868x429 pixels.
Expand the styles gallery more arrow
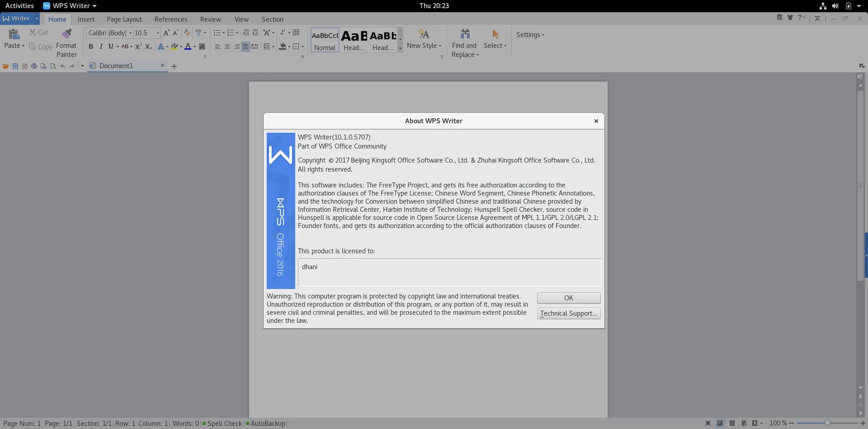(x=400, y=48)
